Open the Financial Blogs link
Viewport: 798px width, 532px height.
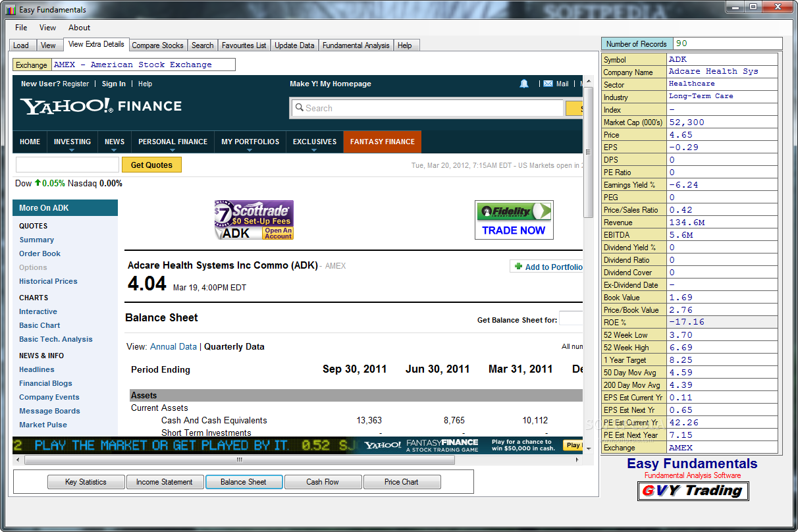point(45,383)
